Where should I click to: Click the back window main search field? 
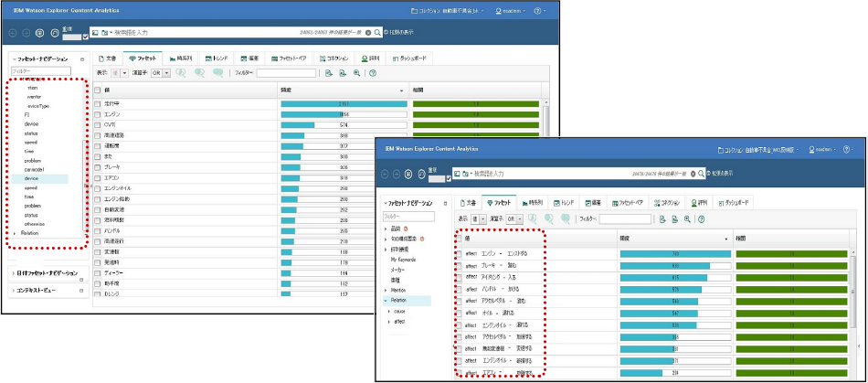pyautogui.click(x=238, y=33)
